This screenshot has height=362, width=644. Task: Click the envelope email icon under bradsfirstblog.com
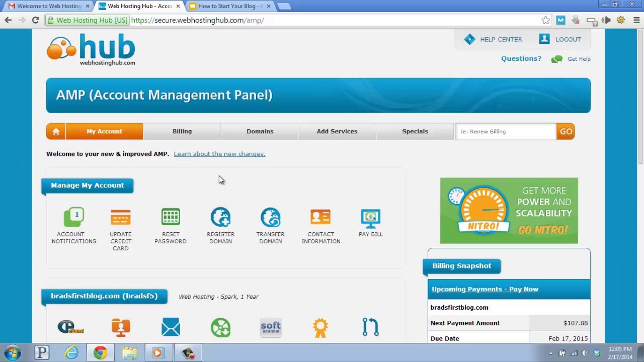(x=171, y=327)
